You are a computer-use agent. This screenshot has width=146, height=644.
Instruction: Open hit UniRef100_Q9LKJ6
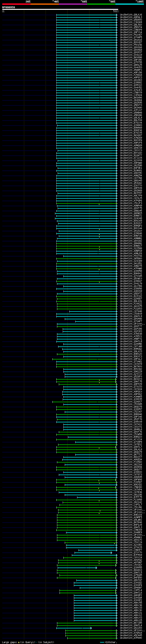tap(131, 15)
